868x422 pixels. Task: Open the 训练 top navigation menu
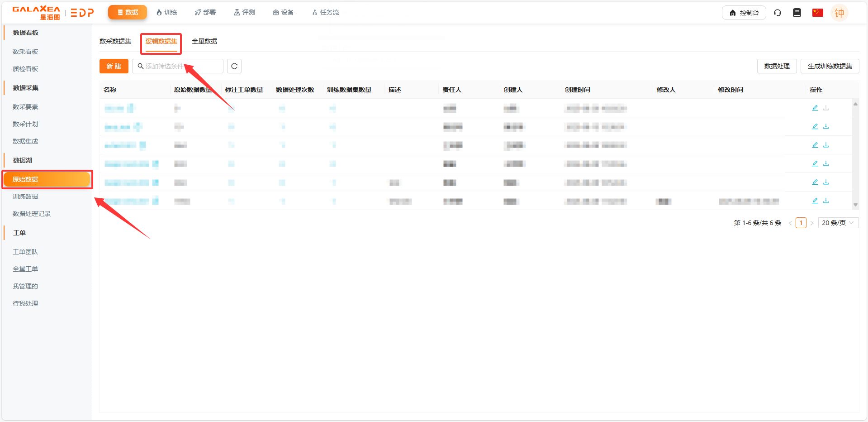click(x=166, y=12)
